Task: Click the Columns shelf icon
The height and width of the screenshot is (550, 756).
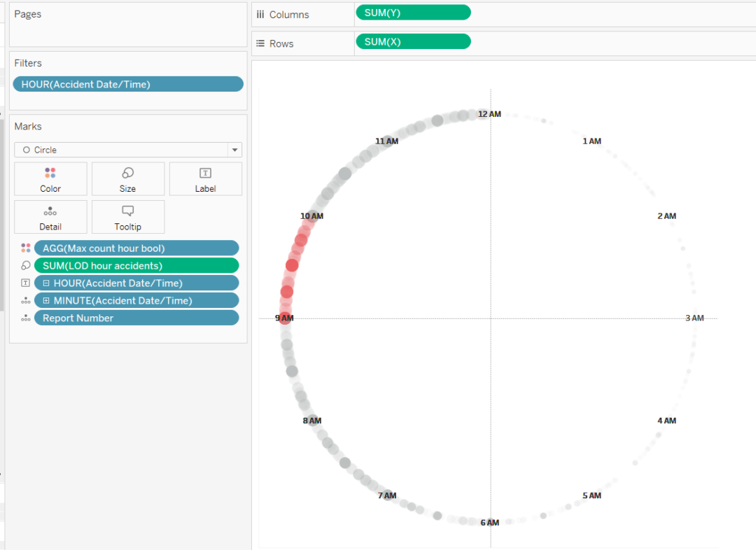Action: point(260,14)
